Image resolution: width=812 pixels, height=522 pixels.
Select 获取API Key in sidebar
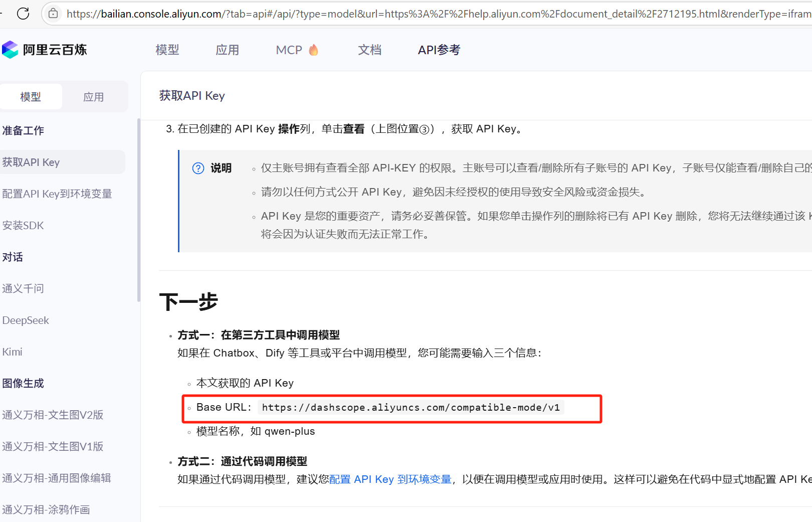tap(62, 162)
